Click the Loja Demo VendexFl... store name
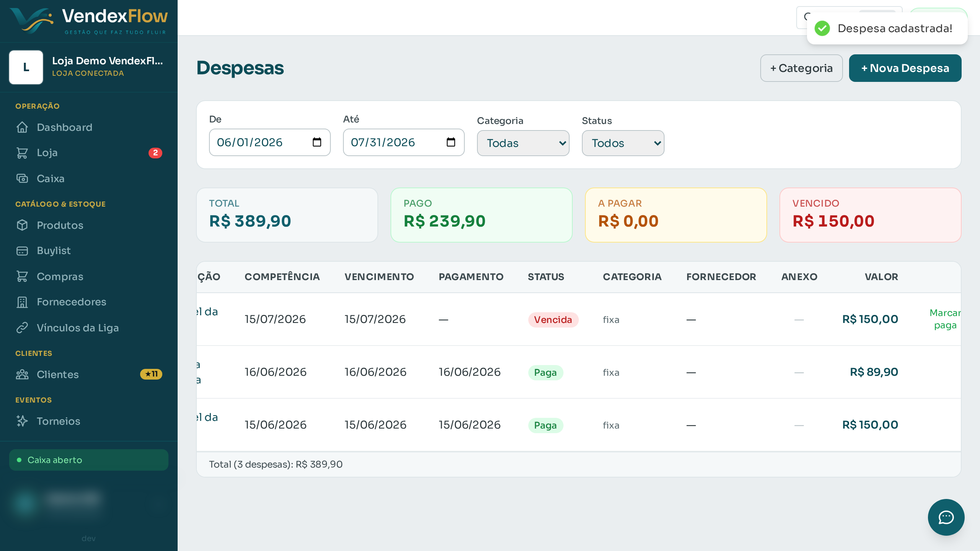This screenshot has height=551, width=980. 108,61
